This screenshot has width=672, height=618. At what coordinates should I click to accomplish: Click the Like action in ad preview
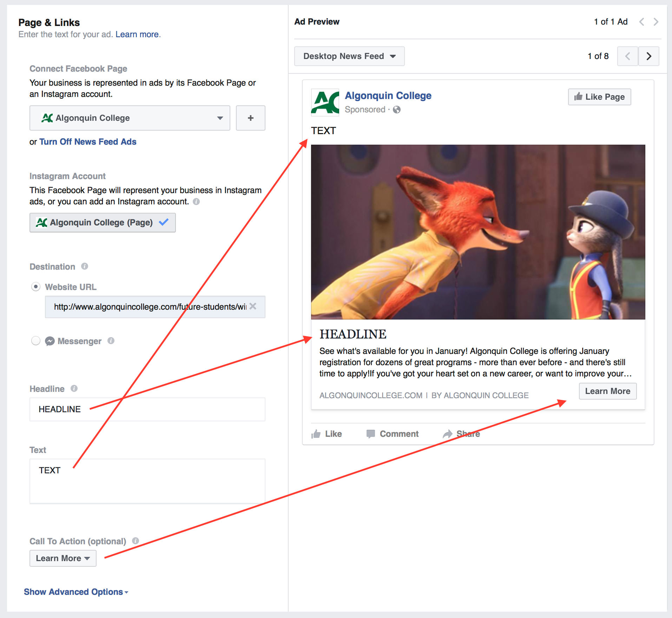click(x=327, y=434)
